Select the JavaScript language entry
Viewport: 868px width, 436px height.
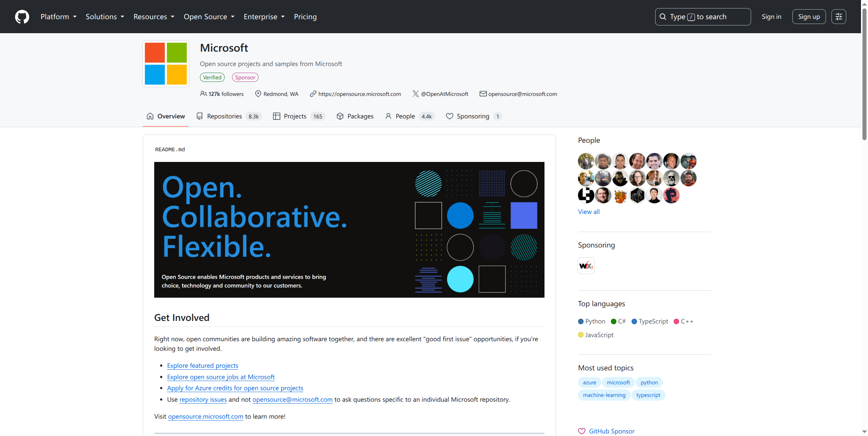click(596, 335)
